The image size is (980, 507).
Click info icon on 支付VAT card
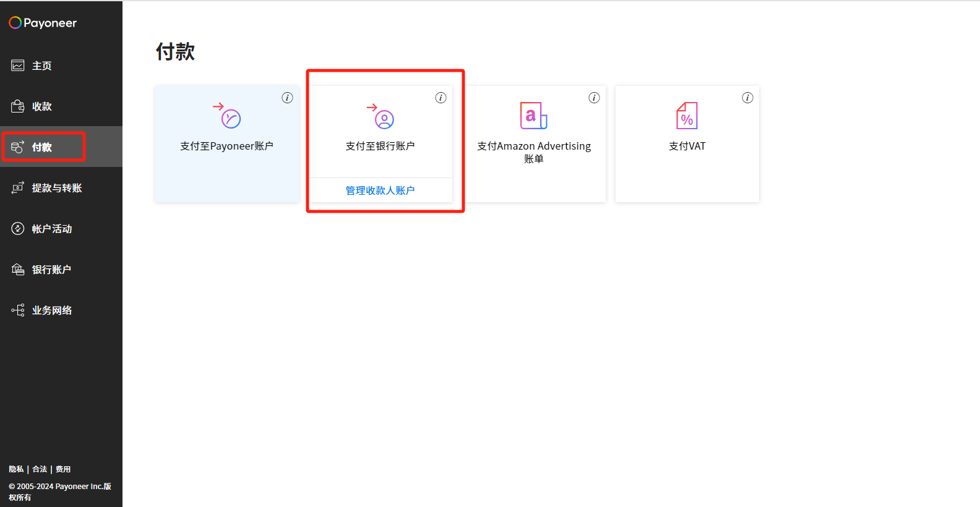click(x=747, y=98)
